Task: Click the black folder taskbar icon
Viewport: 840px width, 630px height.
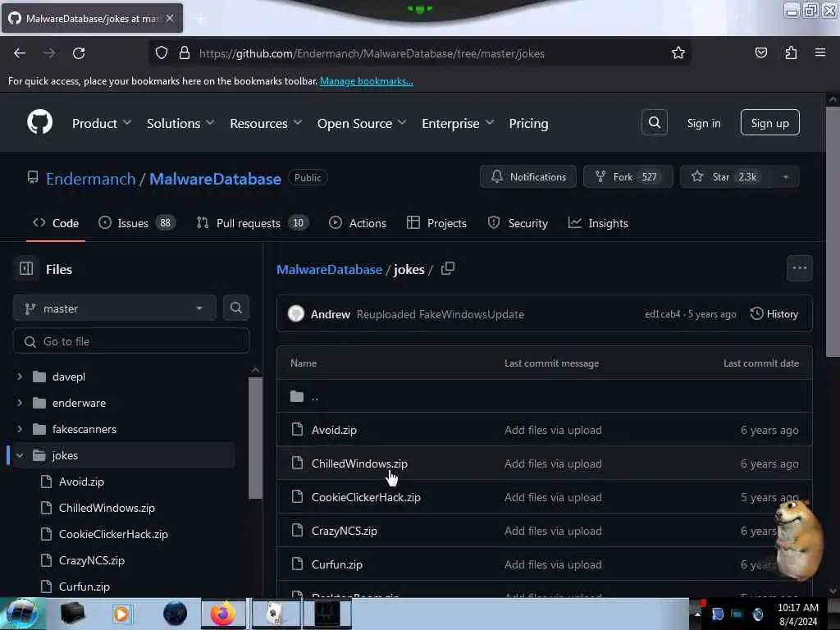Action: click(x=72, y=614)
